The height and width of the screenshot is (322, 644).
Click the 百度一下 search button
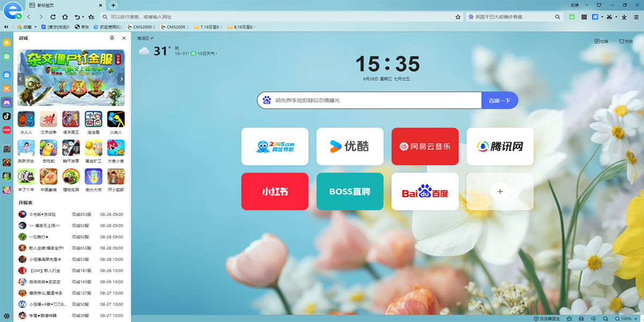click(499, 100)
